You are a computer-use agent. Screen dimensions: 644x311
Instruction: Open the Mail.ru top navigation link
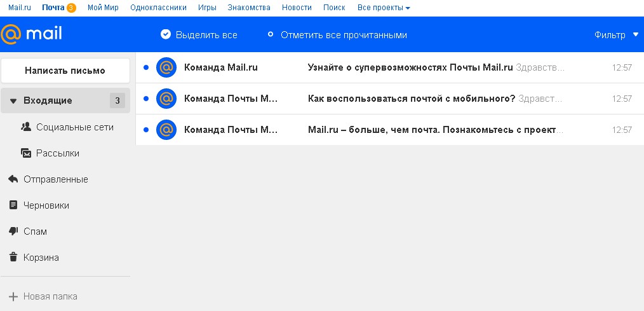[19, 8]
